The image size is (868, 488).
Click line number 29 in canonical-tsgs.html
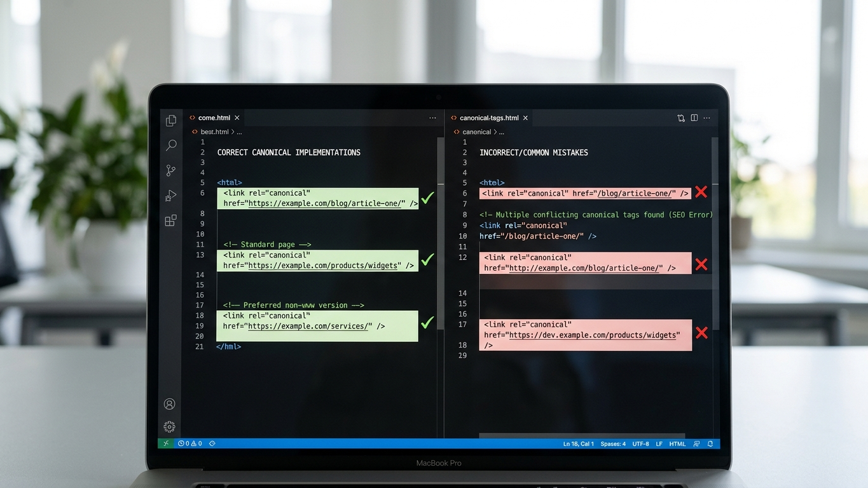(463, 356)
